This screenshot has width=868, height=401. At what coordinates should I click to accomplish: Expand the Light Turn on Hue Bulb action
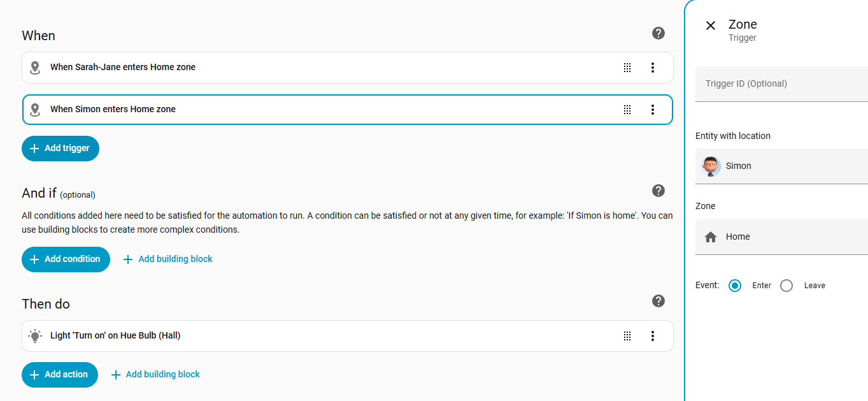[x=318, y=336]
